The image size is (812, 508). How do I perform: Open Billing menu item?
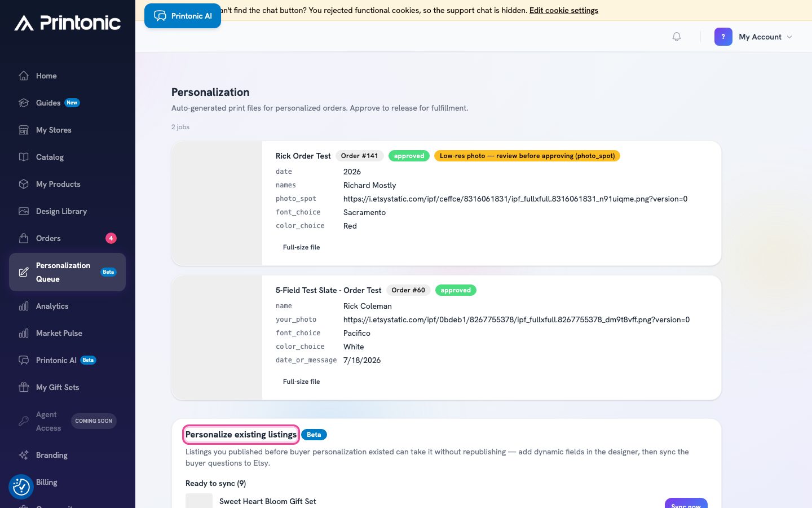tap(68, 482)
